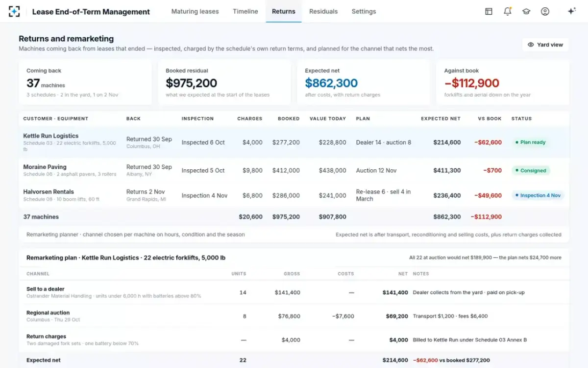Click the INSPECTION column header
588x368 pixels.
pyautogui.click(x=197, y=119)
